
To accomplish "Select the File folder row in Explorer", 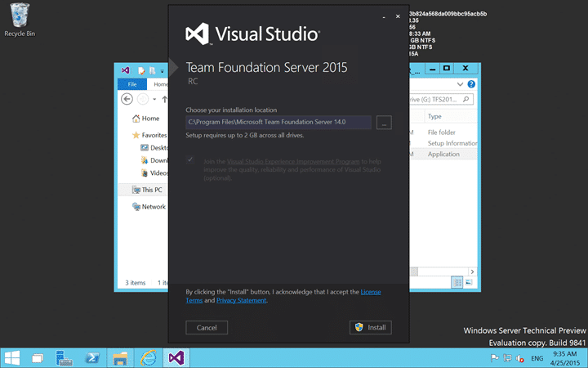I will click(x=443, y=132).
